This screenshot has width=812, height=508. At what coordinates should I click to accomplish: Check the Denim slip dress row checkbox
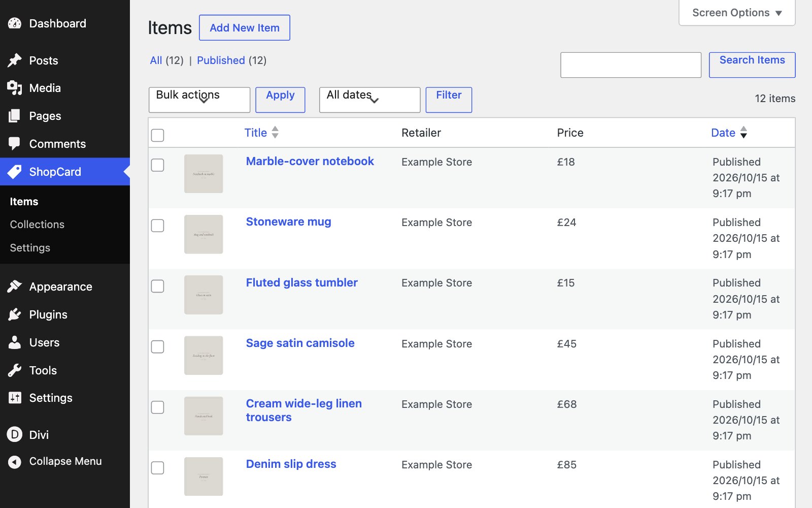(x=158, y=468)
